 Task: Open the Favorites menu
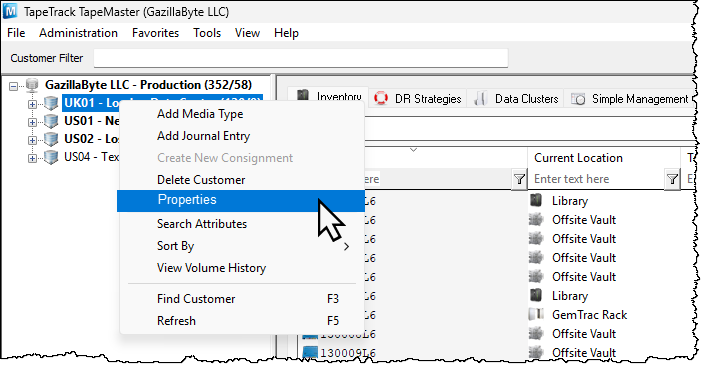tap(155, 33)
